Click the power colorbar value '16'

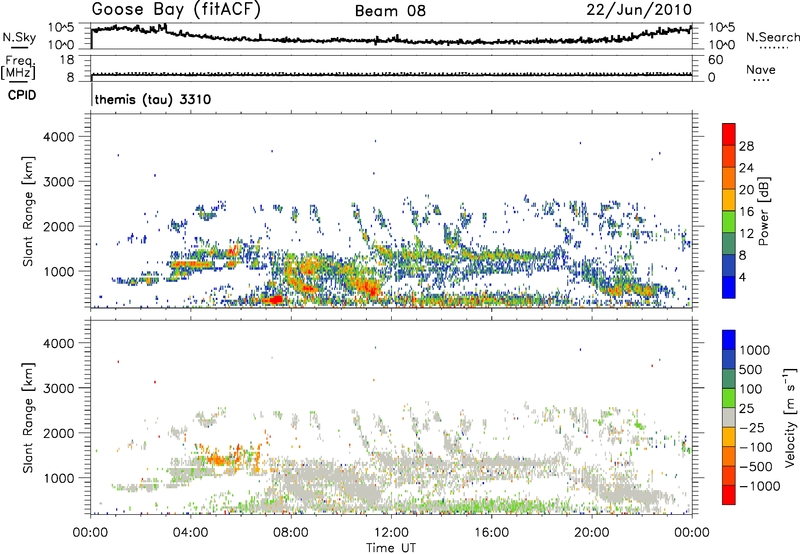coord(746,212)
